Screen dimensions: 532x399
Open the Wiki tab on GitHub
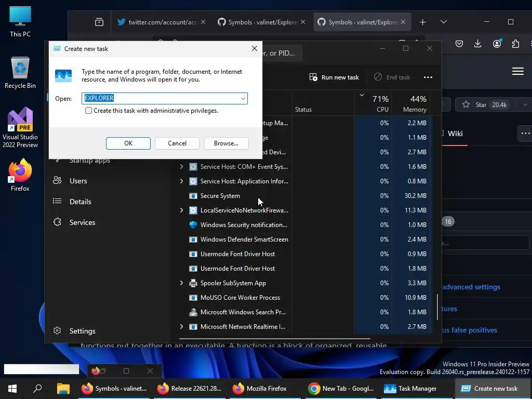coord(455,134)
